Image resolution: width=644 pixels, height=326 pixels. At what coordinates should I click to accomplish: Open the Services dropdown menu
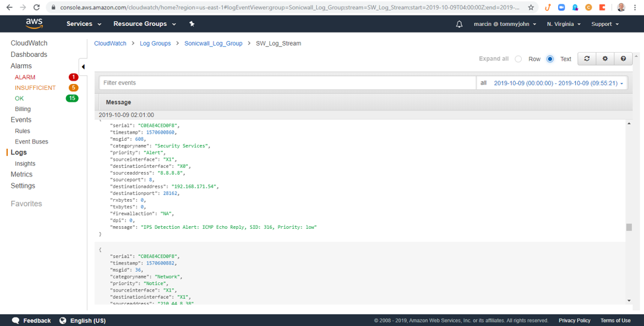pos(83,24)
